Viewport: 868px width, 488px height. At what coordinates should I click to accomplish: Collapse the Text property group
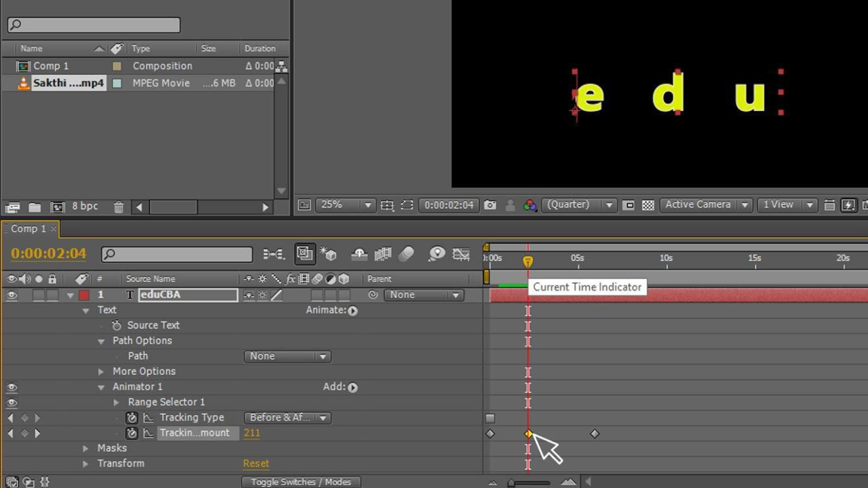[86, 310]
